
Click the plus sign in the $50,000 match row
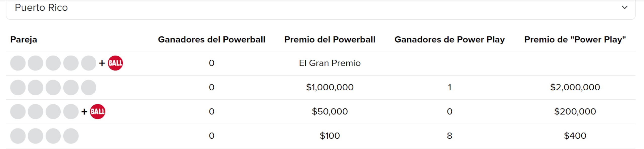[85, 111]
